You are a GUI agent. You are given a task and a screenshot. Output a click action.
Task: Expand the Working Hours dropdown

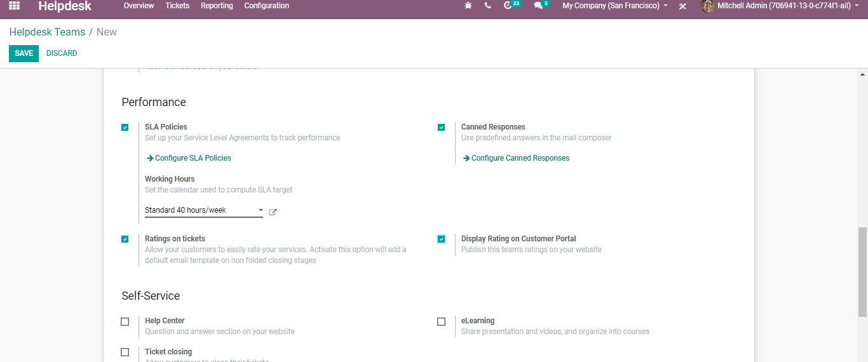click(x=203, y=210)
